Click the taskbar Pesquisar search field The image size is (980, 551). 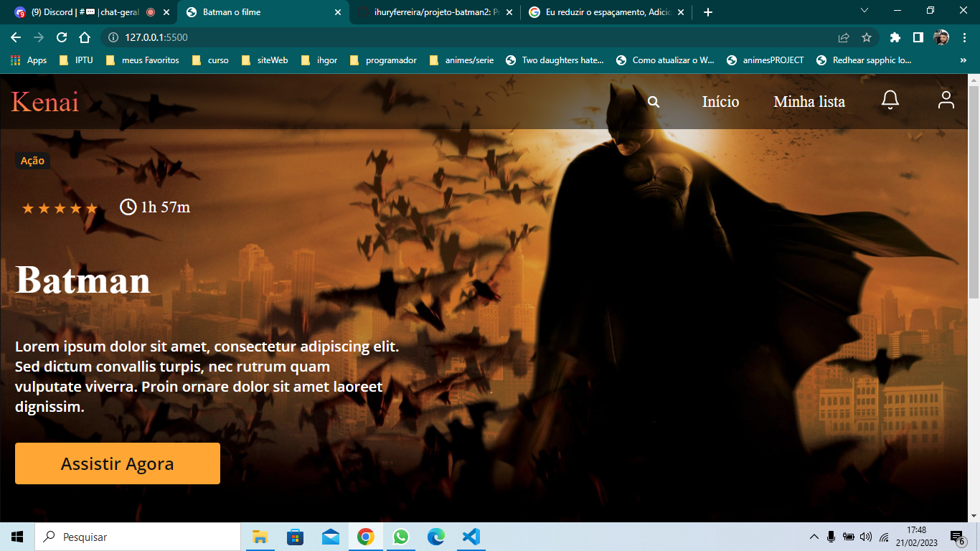click(136, 536)
